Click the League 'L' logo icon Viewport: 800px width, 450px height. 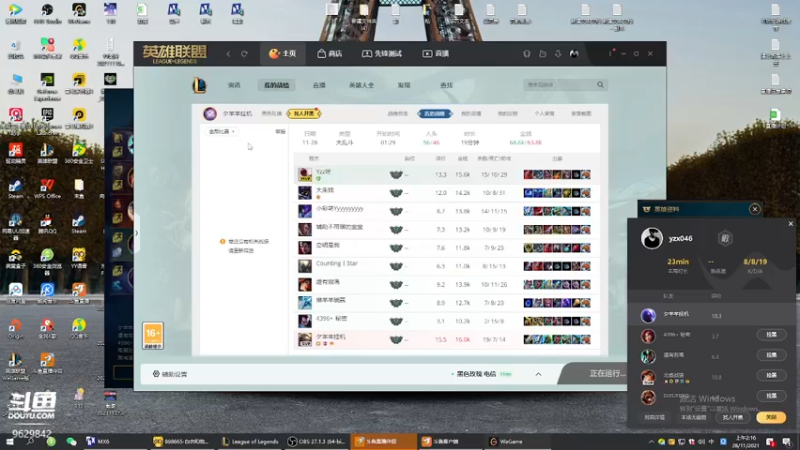pos(199,85)
